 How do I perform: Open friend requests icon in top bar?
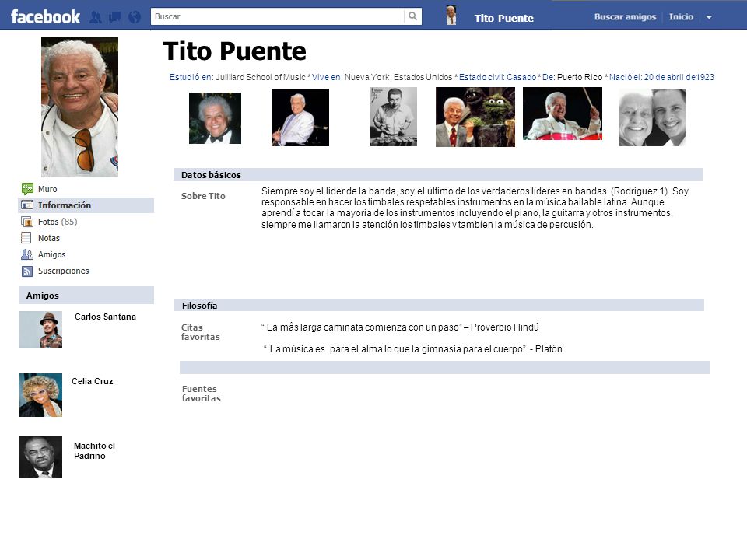(x=96, y=18)
